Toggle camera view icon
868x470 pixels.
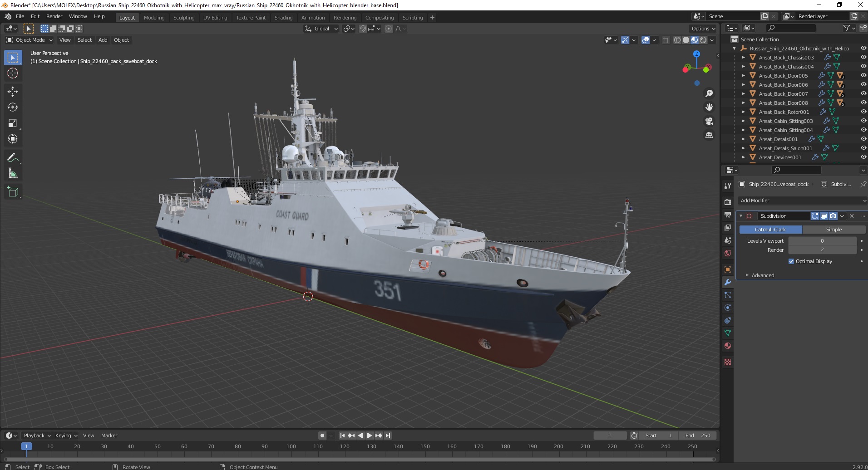(709, 121)
